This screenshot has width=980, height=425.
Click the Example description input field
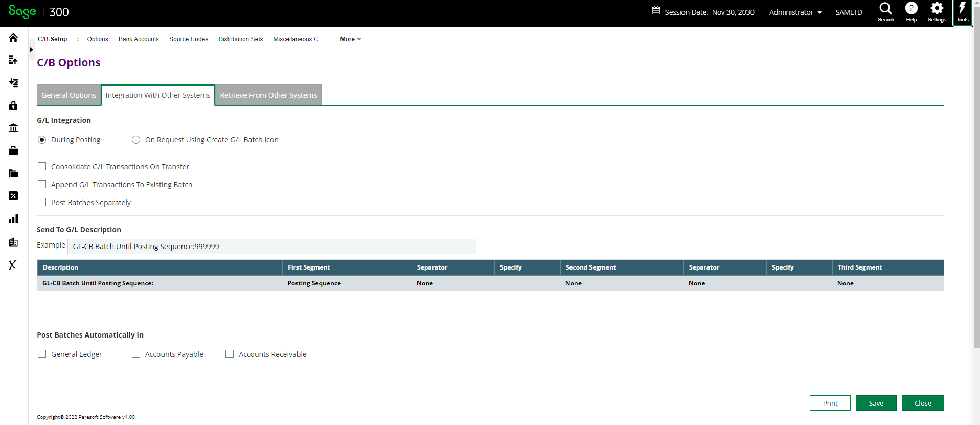click(272, 247)
